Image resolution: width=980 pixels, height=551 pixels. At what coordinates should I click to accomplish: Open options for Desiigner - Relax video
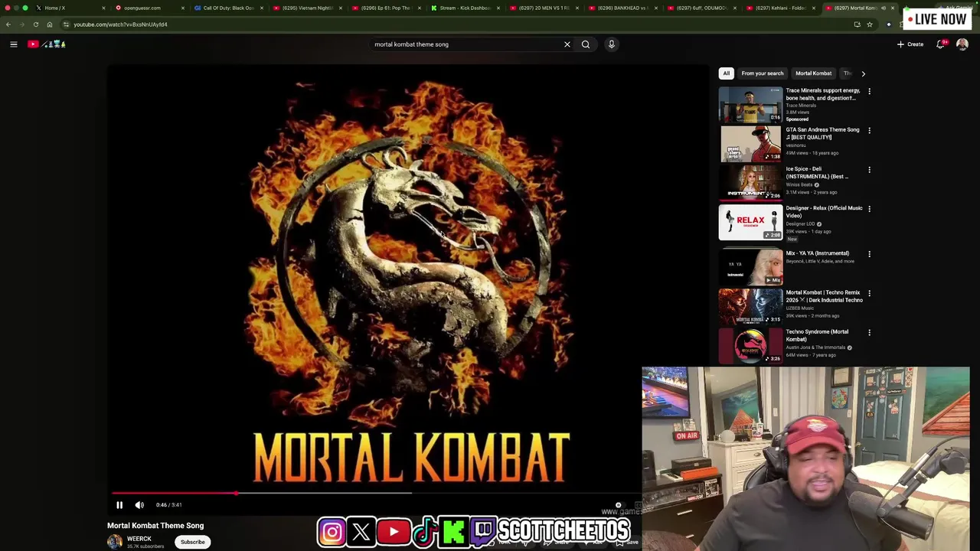[869, 209]
